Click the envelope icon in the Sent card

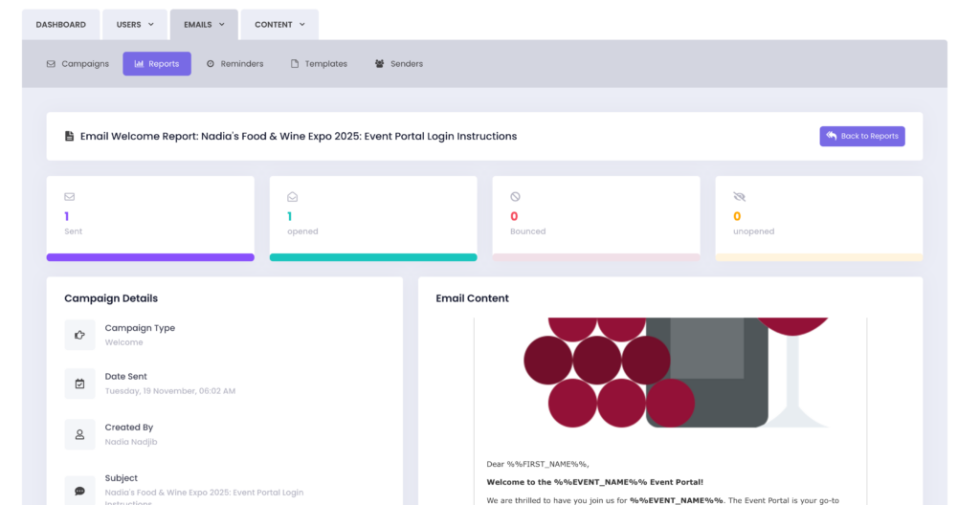pyautogui.click(x=69, y=197)
